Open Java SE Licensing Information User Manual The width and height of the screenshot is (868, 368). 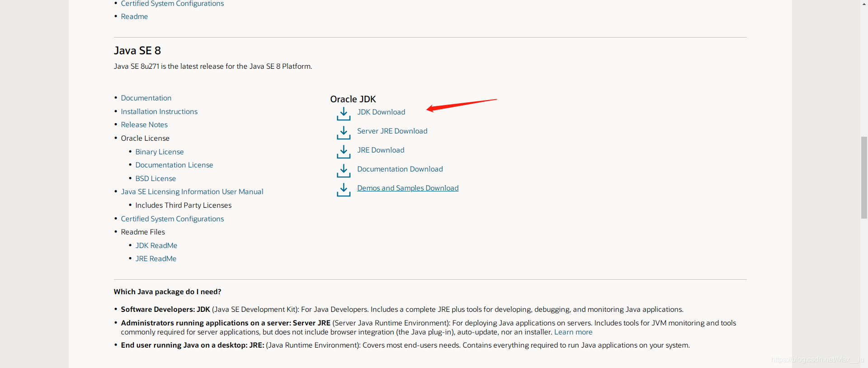click(192, 191)
